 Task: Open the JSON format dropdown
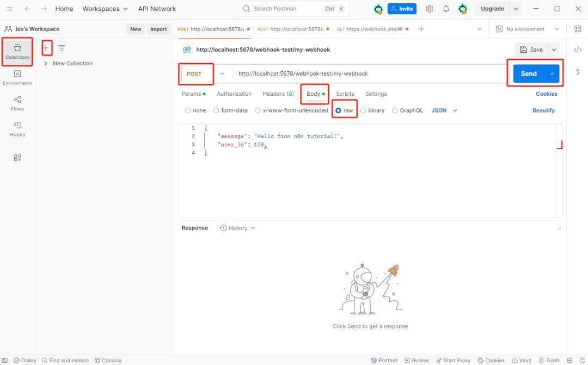444,110
